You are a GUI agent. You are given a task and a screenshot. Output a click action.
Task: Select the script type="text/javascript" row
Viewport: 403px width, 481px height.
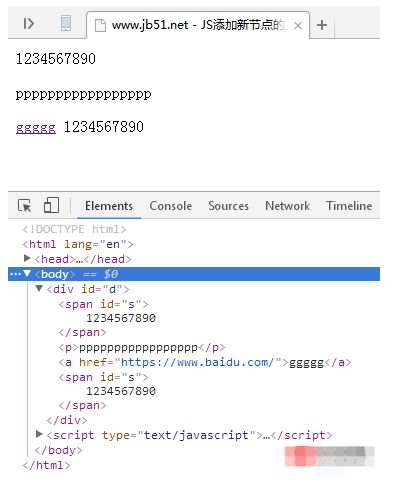[x=189, y=435]
